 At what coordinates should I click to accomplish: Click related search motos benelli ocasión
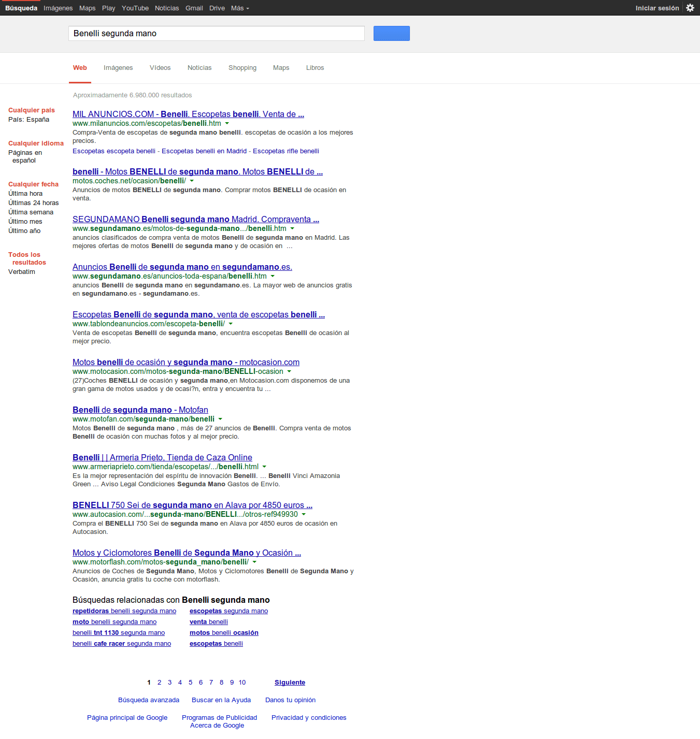[x=224, y=633]
